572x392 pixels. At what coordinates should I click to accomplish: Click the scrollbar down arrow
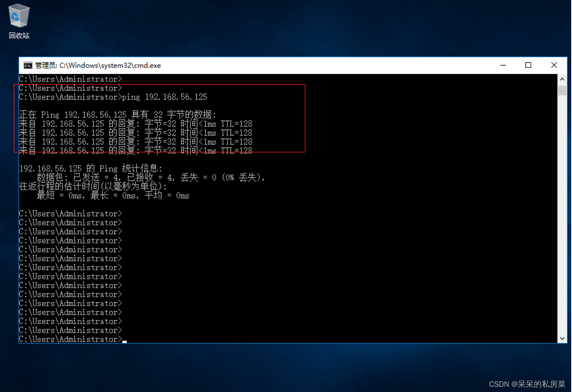(562, 339)
